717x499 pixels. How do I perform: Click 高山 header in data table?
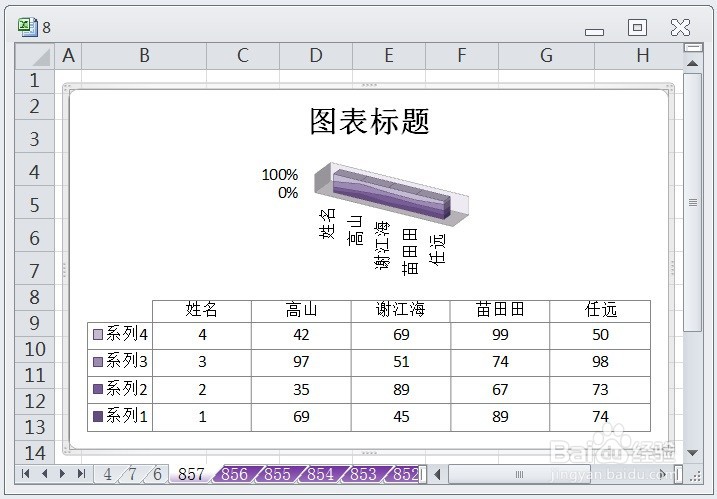point(301,310)
